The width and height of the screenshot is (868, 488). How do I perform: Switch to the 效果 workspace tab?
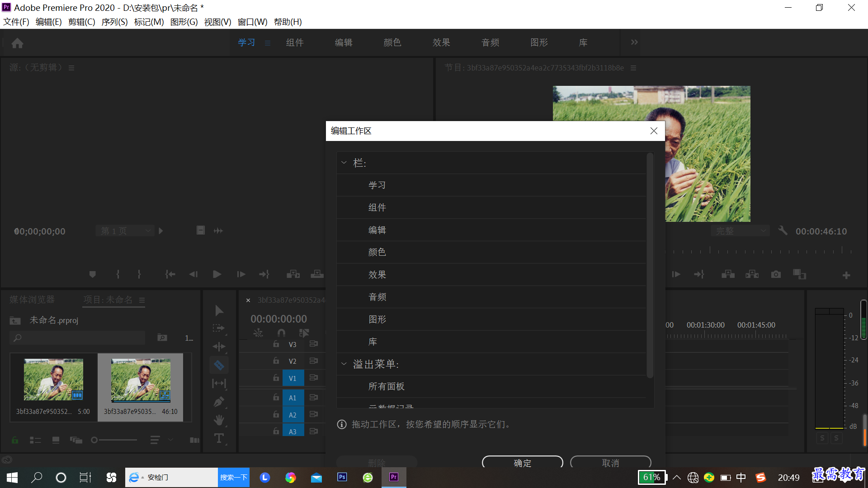[x=441, y=42]
